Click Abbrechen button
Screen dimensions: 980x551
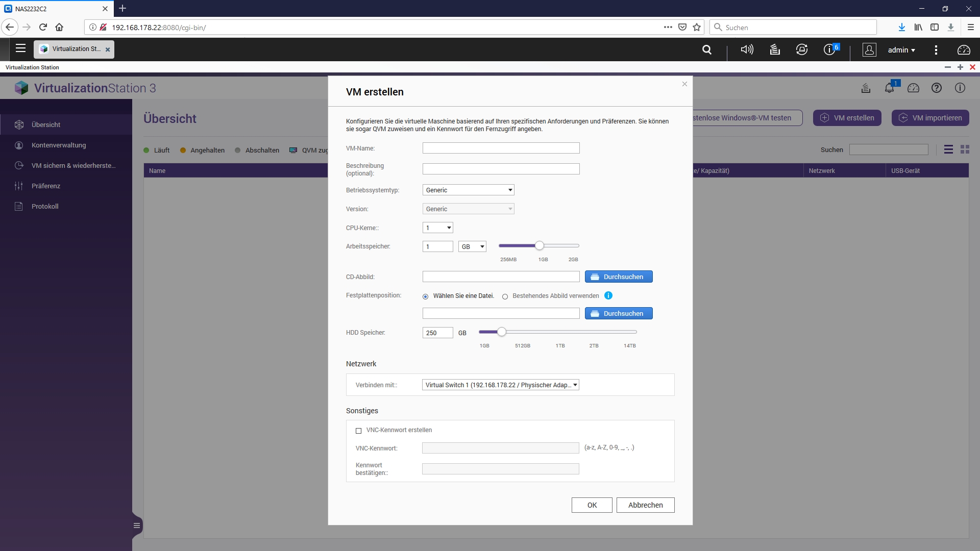point(645,505)
